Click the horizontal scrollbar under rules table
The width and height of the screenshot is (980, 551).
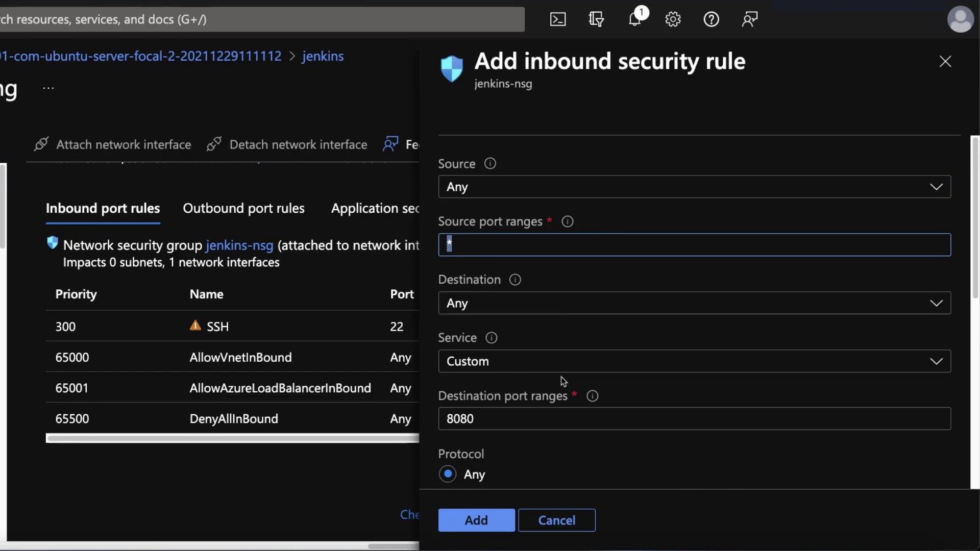point(232,438)
